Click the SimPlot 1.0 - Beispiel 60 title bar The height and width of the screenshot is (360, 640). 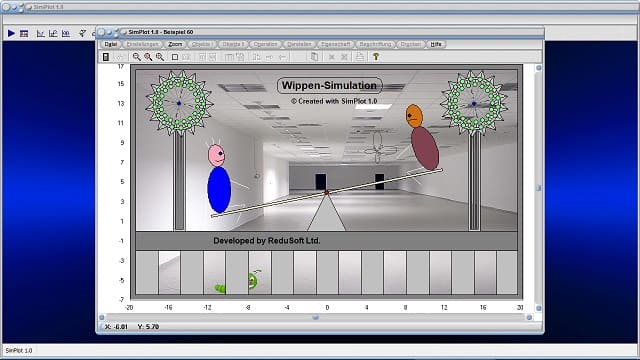click(320, 32)
